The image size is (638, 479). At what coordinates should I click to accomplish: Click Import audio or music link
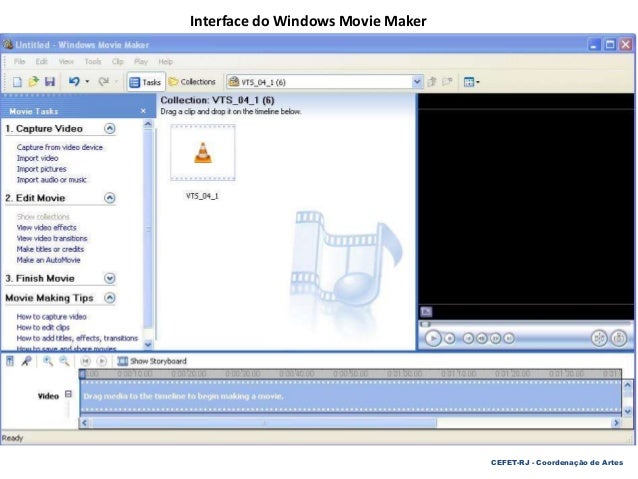tap(52, 179)
